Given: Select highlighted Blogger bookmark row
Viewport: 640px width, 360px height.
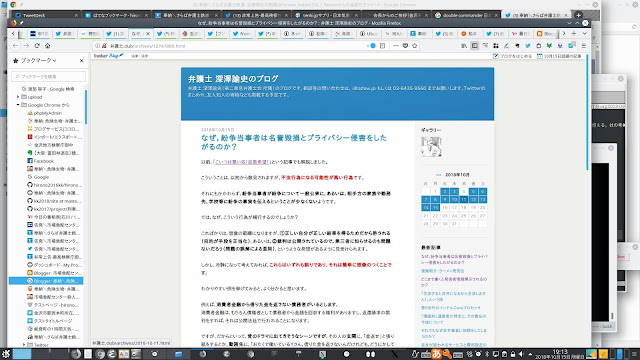Looking at the screenshot, I should (46, 281).
